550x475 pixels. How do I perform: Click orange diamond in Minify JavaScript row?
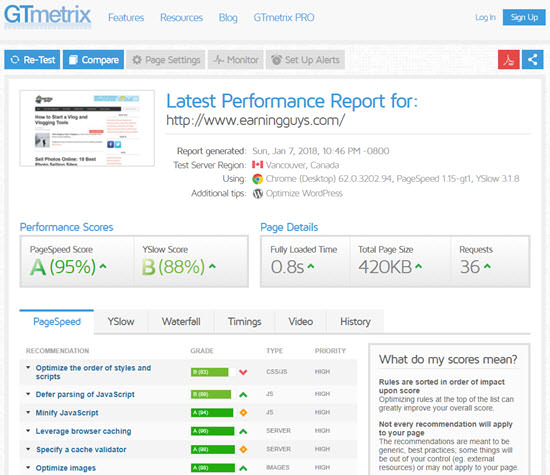243,413
